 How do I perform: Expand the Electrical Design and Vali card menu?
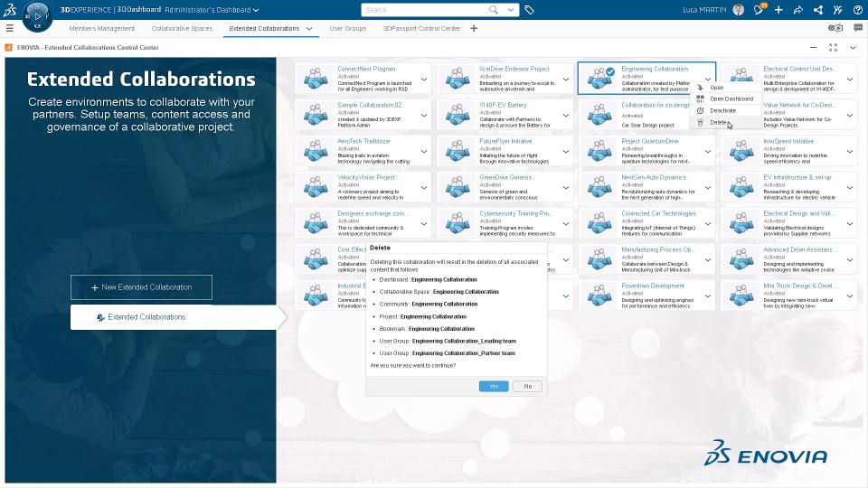(x=850, y=223)
